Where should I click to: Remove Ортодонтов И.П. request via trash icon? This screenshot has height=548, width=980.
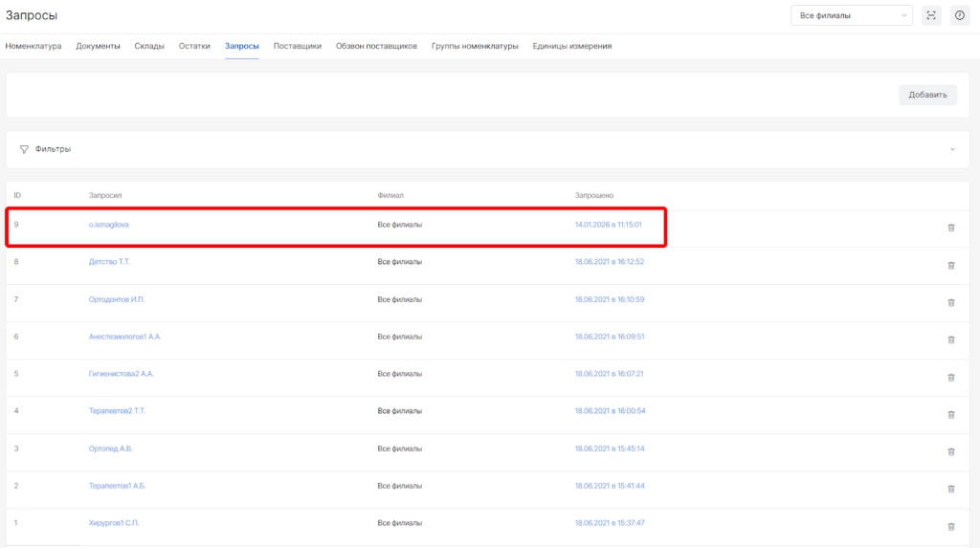(x=950, y=302)
